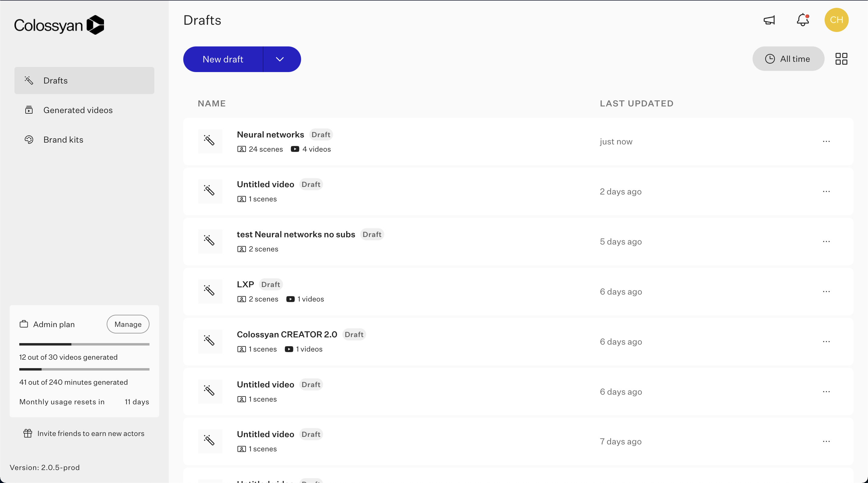Click the Colossyan logo

pyautogui.click(x=59, y=25)
